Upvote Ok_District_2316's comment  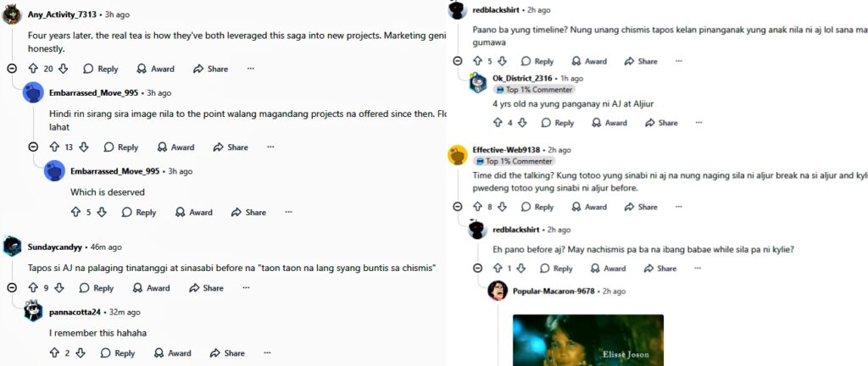point(496,123)
